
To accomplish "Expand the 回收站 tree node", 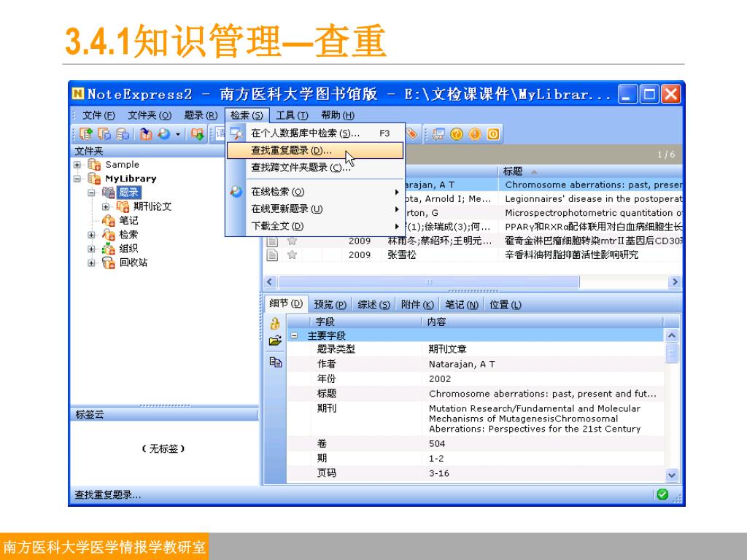I will pos(91,262).
